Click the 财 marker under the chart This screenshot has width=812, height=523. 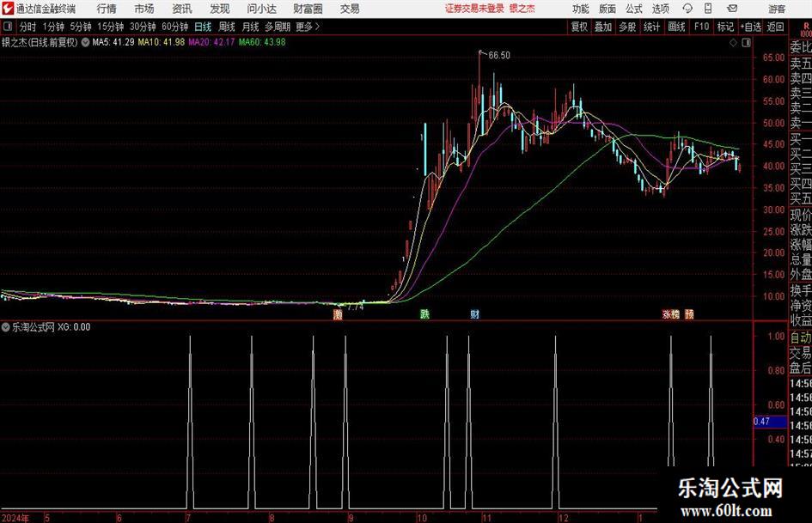click(x=474, y=313)
